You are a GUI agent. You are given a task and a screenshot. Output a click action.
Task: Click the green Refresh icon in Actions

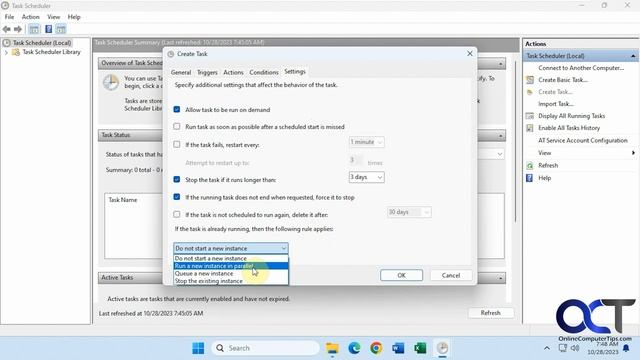point(530,166)
